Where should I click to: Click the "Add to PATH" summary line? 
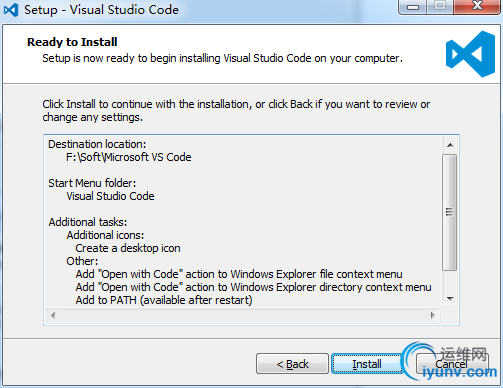click(164, 300)
